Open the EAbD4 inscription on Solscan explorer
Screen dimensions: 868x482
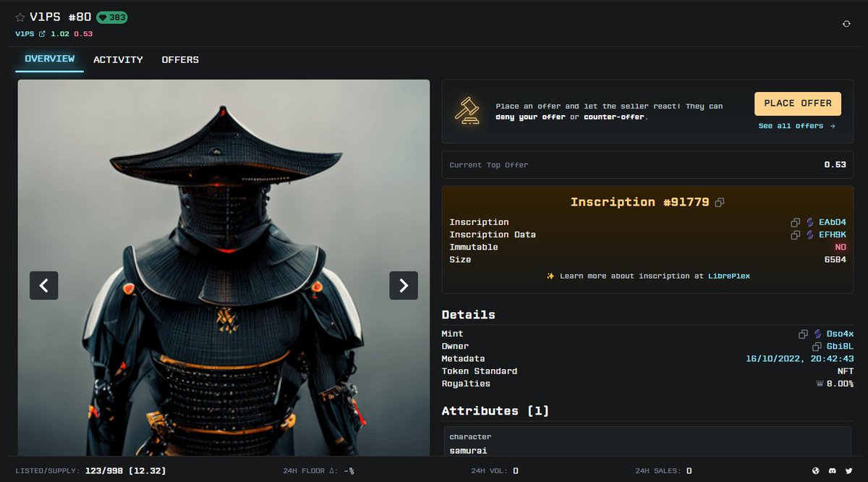[x=811, y=222]
